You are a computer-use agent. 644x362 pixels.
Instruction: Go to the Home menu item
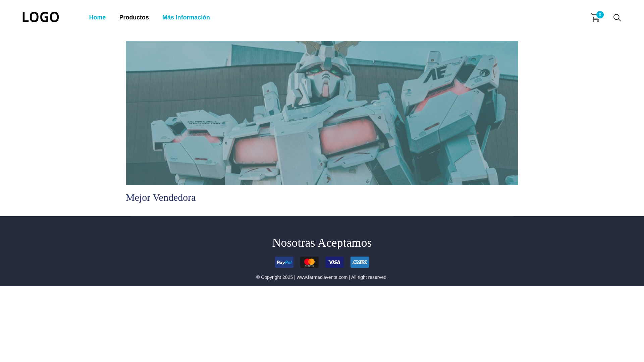(97, 17)
